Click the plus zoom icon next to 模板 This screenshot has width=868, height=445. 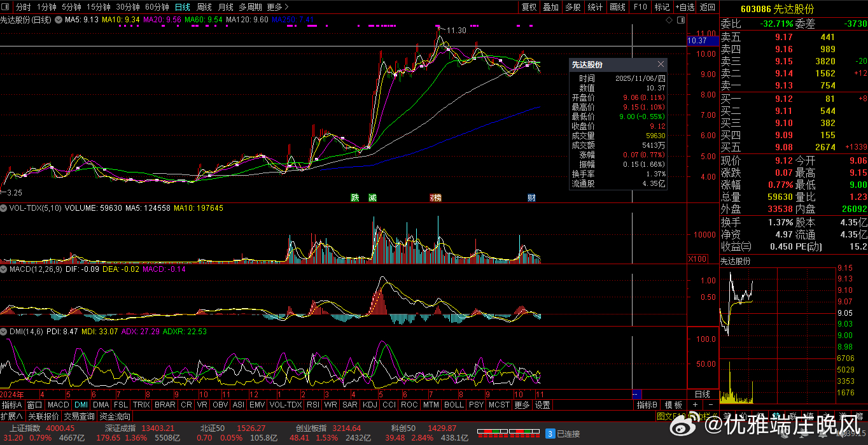coord(695,405)
